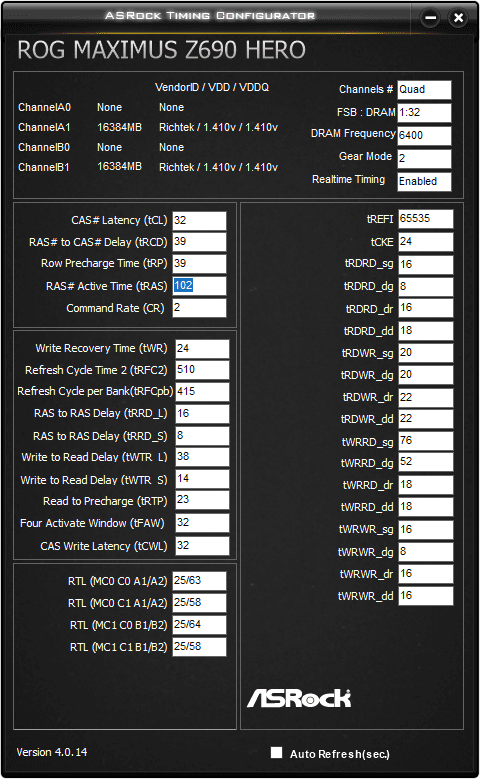This screenshot has height=780, width=480.
Task: Select the CAS# Latency (tCL) field
Action: (x=199, y=221)
